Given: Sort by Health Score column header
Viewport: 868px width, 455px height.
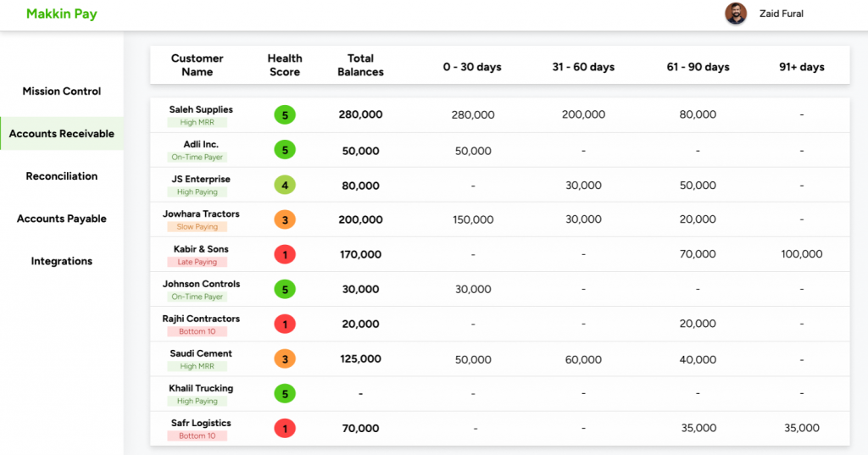Looking at the screenshot, I should click(x=285, y=65).
